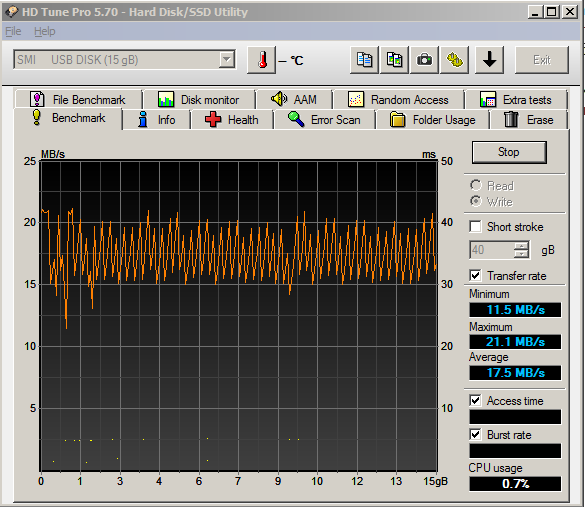Click the thermometer temperature icon
585x507 pixels.
(262, 60)
